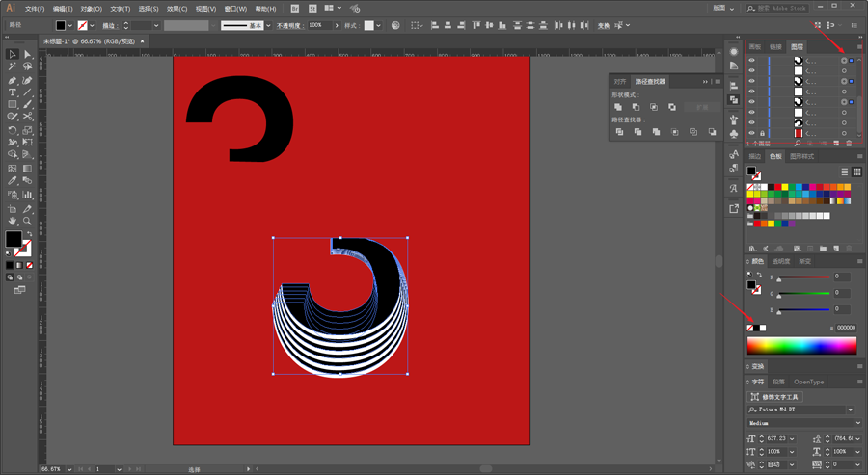The width and height of the screenshot is (868, 475).
Task: Toggle lock on the red background layer
Action: click(762, 133)
